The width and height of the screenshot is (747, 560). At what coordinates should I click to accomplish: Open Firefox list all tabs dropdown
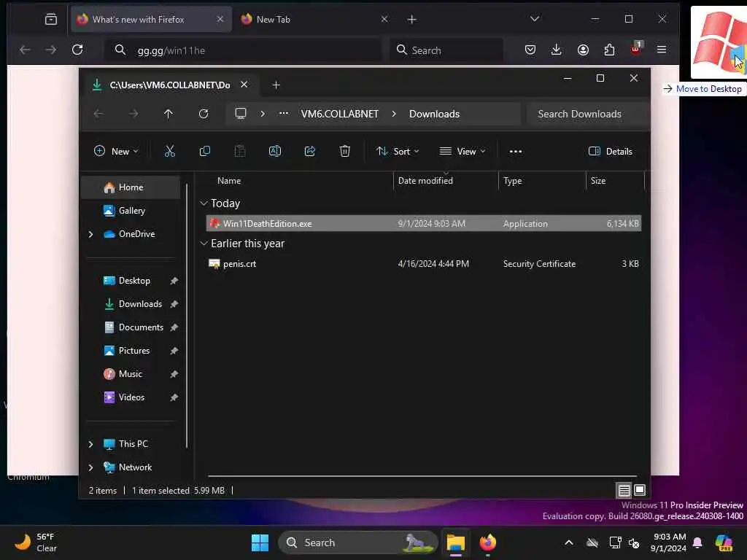point(535,19)
